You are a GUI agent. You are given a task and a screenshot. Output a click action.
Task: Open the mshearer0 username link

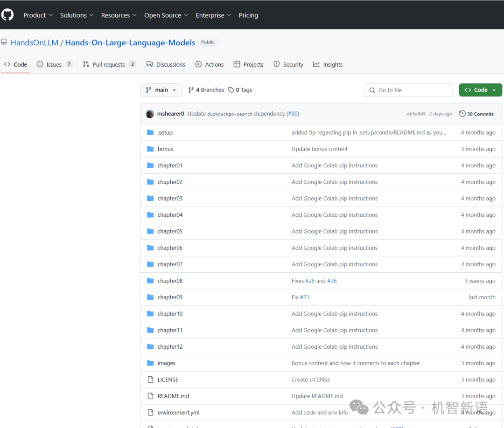click(x=171, y=114)
